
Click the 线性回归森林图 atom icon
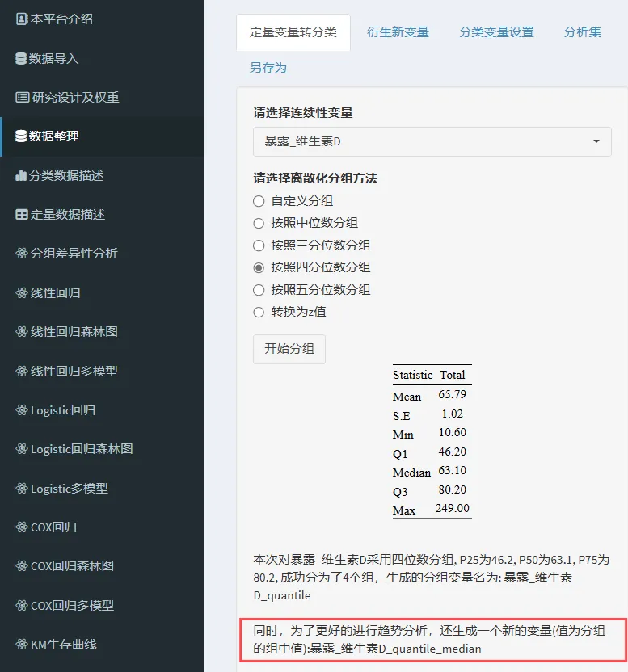(22, 331)
